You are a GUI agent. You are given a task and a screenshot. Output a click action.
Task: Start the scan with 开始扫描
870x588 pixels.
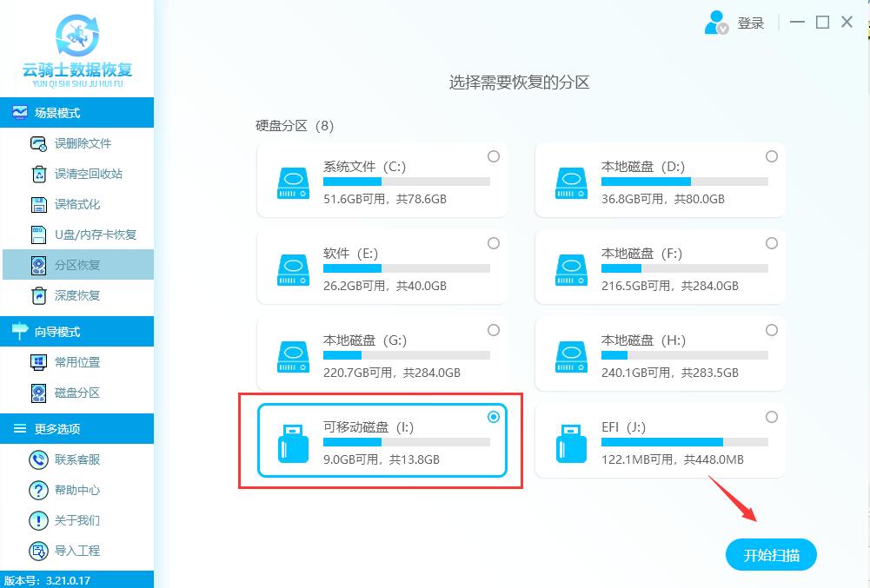click(771, 555)
